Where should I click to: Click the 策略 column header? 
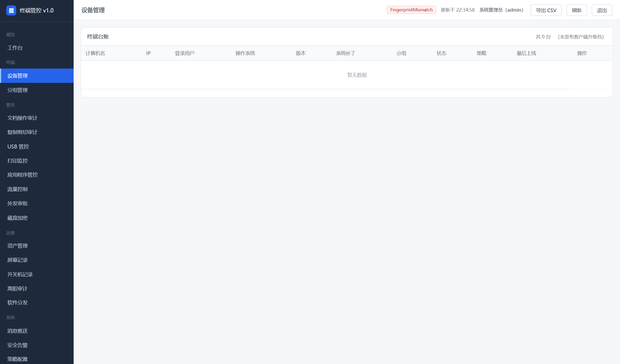coord(482,53)
